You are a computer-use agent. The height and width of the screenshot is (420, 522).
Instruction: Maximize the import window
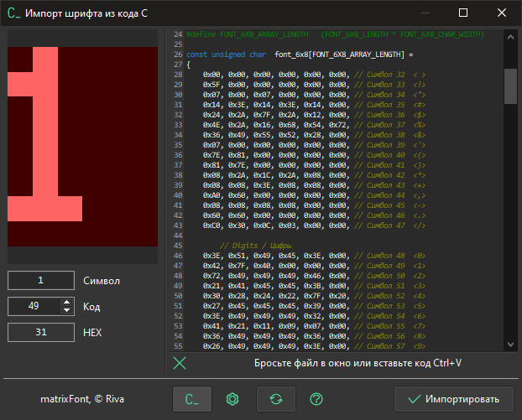click(x=462, y=14)
